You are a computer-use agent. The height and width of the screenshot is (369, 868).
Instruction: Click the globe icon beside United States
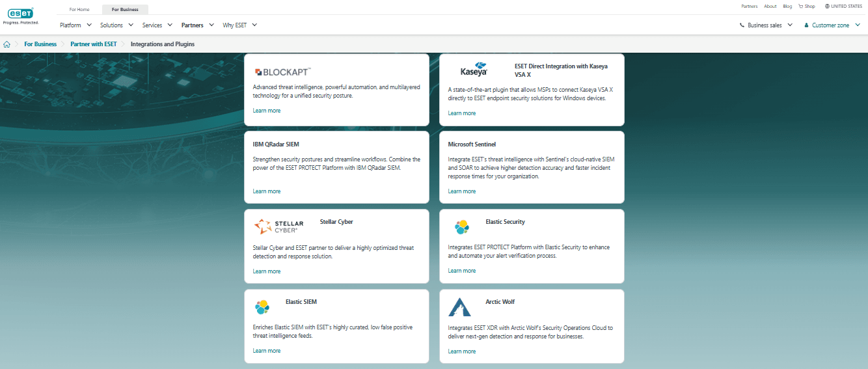click(827, 7)
